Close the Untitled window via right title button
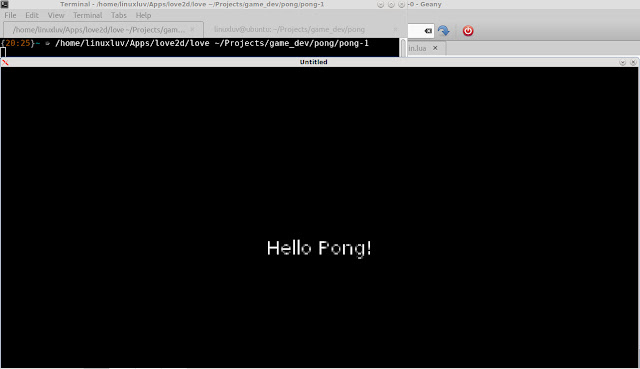The width and height of the screenshot is (640, 369). (633, 62)
